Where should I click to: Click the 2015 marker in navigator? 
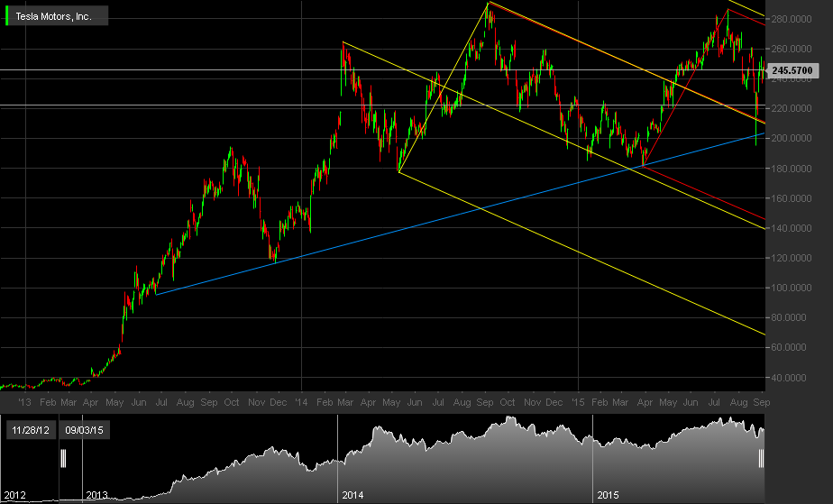pos(608,495)
